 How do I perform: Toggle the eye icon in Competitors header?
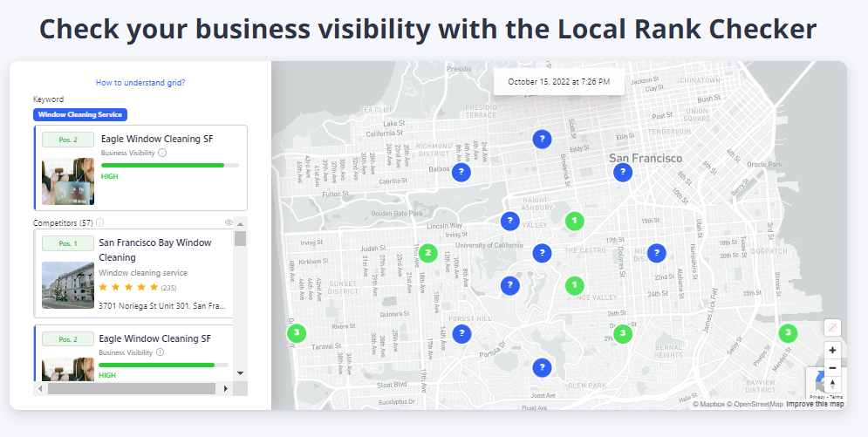pyautogui.click(x=229, y=222)
